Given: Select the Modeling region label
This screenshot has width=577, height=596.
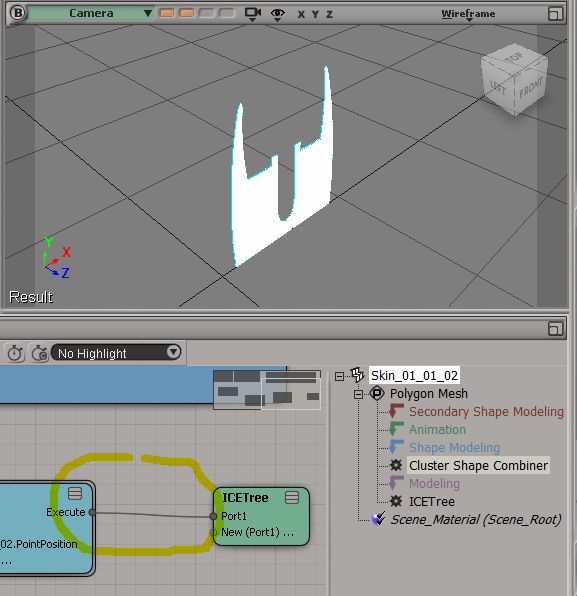Looking at the screenshot, I should pos(434,484).
